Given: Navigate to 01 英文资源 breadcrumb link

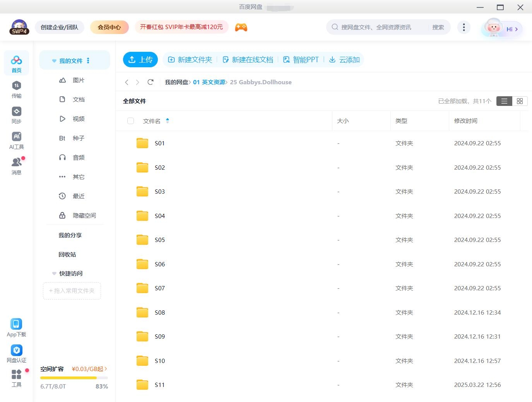Looking at the screenshot, I should tap(209, 82).
